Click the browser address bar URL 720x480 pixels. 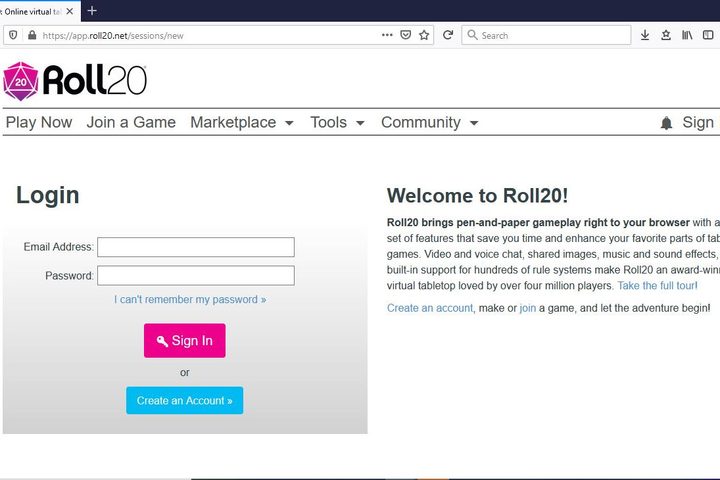point(113,35)
